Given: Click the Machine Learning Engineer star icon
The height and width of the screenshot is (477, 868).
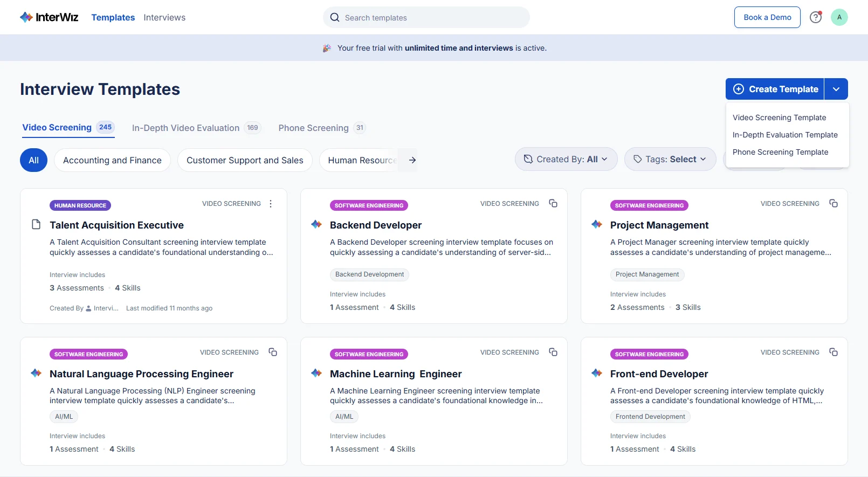Looking at the screenshot, I should point(316,373).
